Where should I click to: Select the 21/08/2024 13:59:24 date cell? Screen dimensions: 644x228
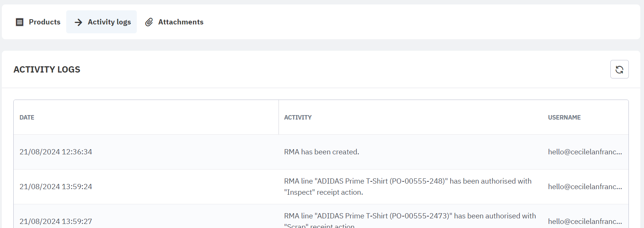56,187
